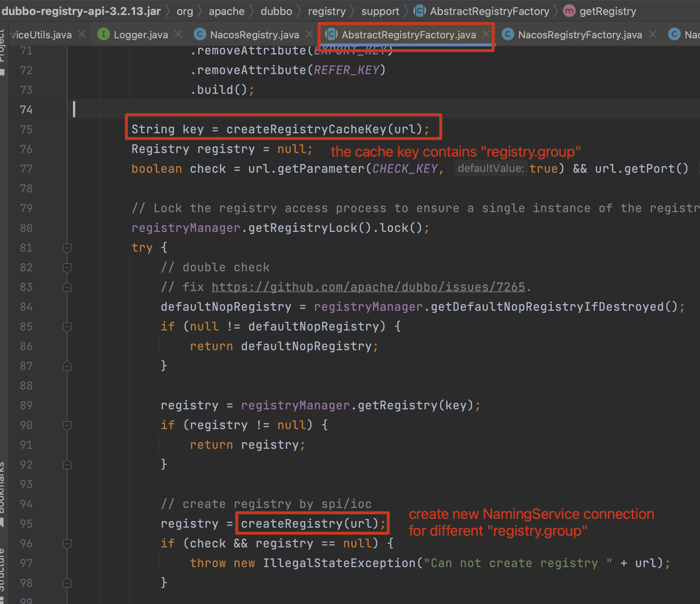Collapse the comment fold at line 82
Image resolution: width=700 pixels, height=604 pixels.
point(67,268)
